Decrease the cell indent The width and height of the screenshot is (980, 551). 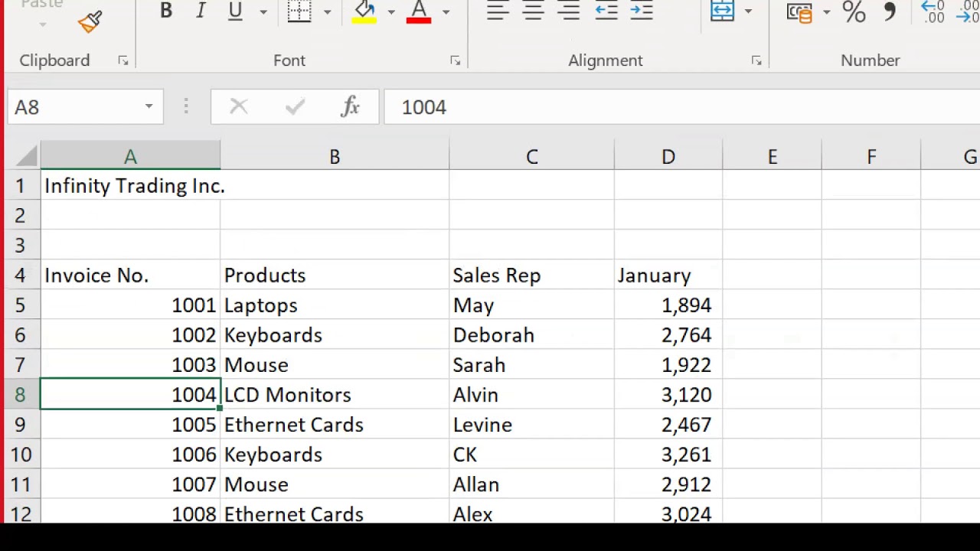click(606, 11)
